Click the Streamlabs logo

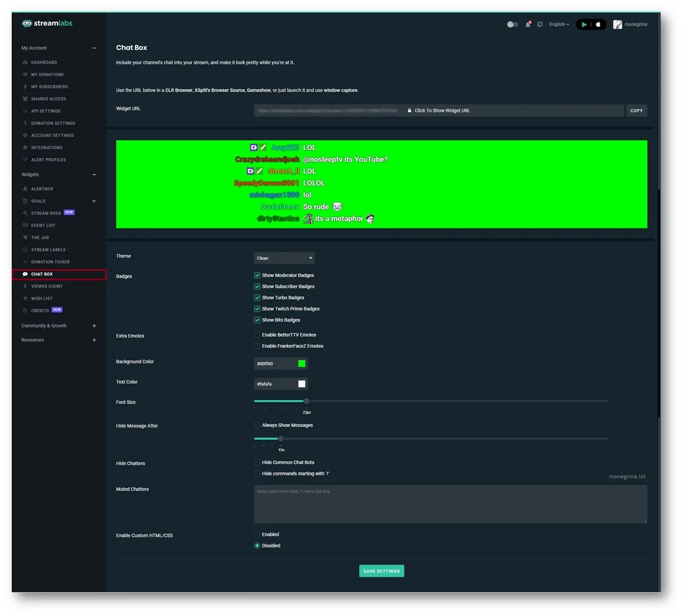47,23
